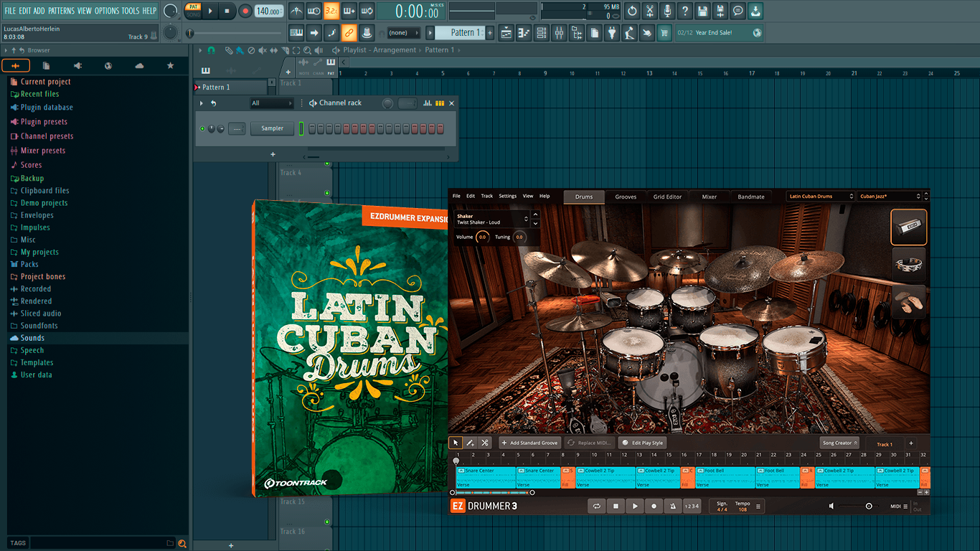
Task: Expand the Packs folder in browser
Action: tap(29, 264)
